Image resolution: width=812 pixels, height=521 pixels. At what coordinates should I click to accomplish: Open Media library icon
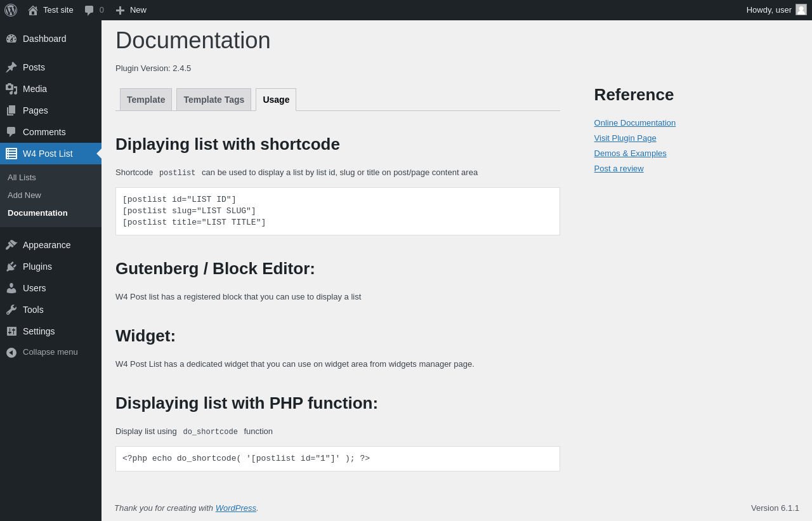click(11, 89)
